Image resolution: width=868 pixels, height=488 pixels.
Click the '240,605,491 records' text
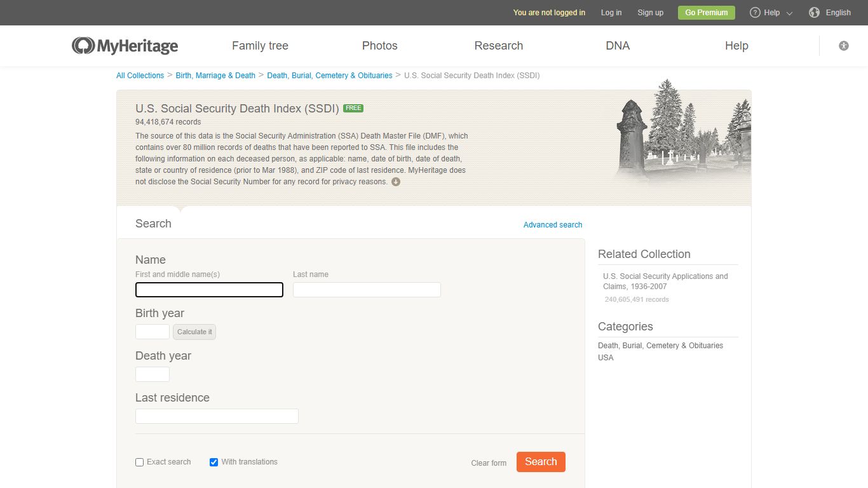coord(637,299)
